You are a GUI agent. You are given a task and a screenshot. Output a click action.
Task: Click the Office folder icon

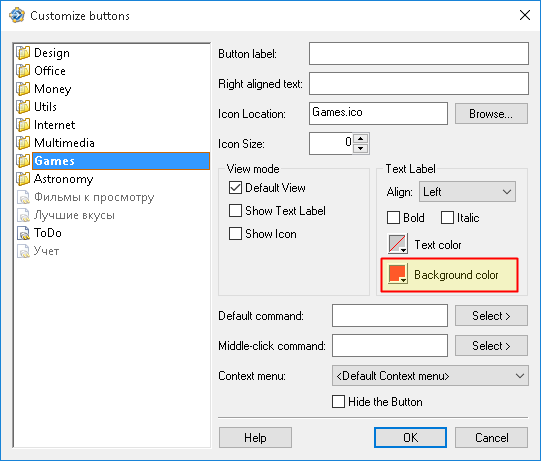point(23,71)
